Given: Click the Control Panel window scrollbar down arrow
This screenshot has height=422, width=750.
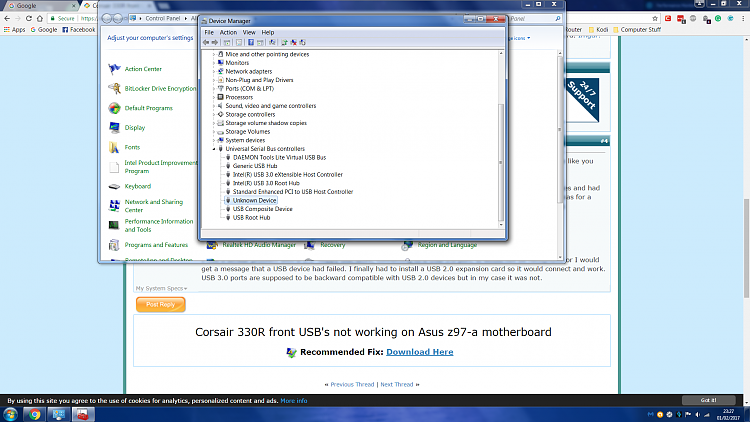Looking at the screenshot, I should tap(560, 257).
